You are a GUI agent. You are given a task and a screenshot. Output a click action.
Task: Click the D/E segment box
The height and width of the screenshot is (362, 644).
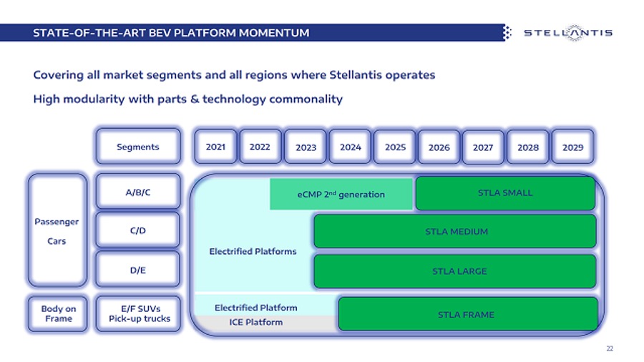pyautogui.click(x=138, y=270)
